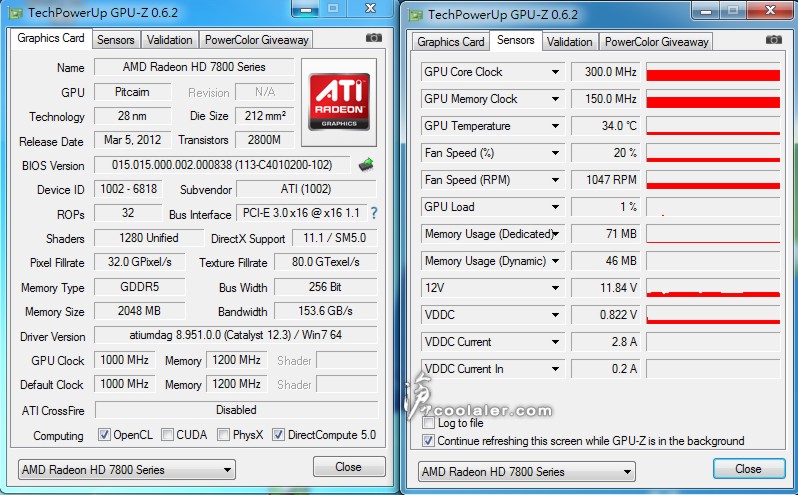Click Close button in Sensors window

(749, 469)
